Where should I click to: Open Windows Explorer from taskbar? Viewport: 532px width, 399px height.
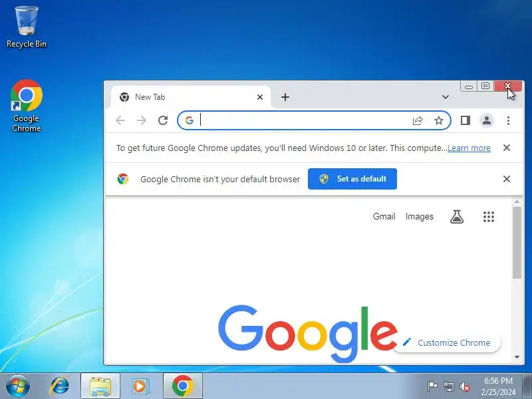click(x=100, y=386)
